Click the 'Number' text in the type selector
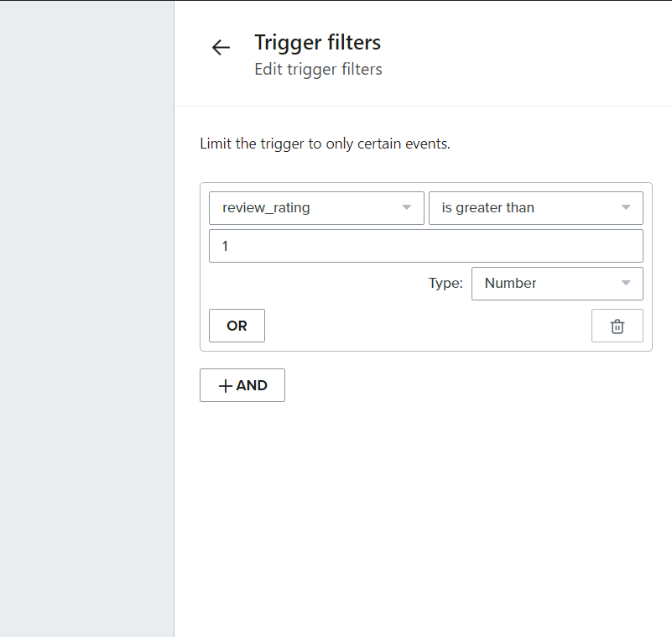Viewport: 672px width, 637px height. coord(510,283)
